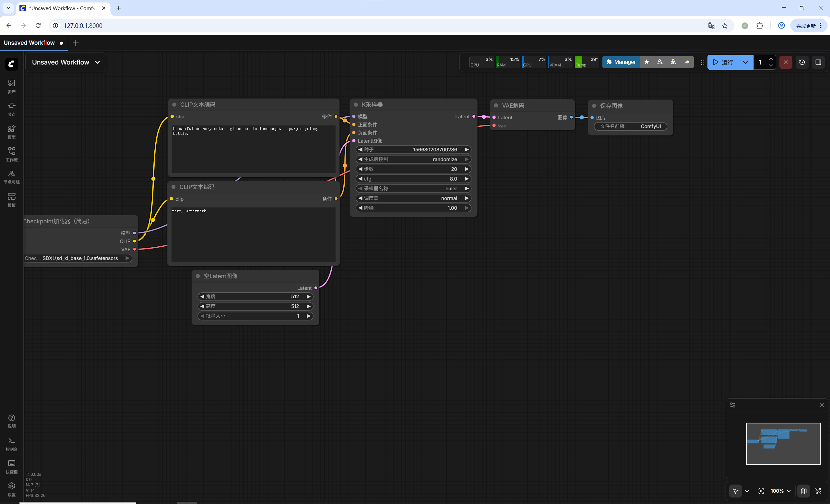Toggle link visibility icon bottom right
This screenshot has width=830, height=504.
pyautogui.click(x=818, y=491)
